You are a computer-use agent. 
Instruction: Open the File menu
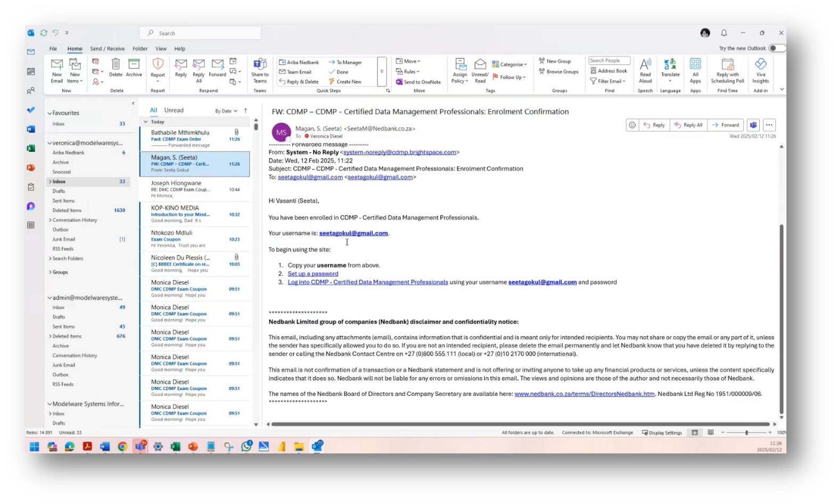[53, 48]
